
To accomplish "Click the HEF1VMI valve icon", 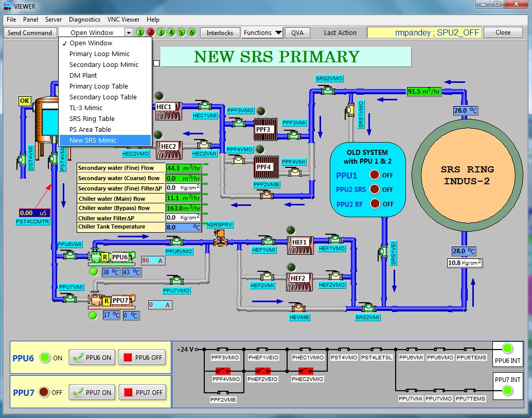I will [268, 240].
